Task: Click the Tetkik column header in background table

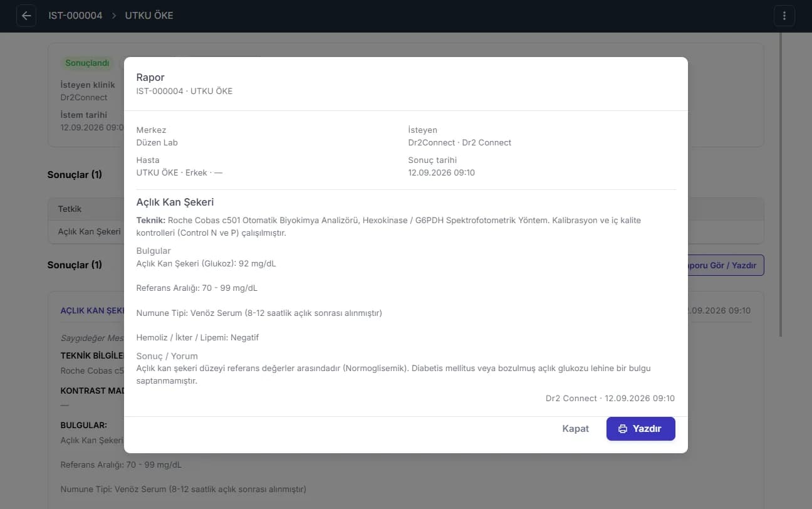Action: tap(70, 209)
